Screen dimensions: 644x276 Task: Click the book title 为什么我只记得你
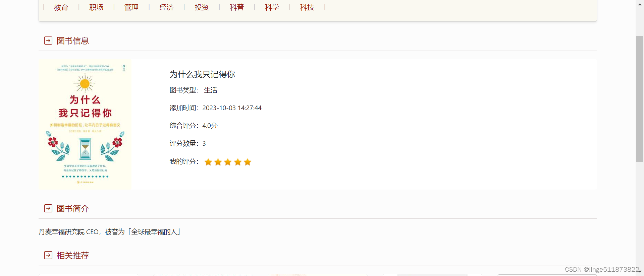coord(202,74)
